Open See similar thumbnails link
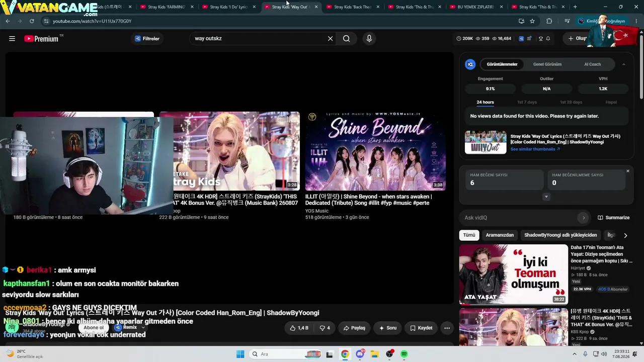The width and height of the screenshot is (644, 362). click(x=535, y=149)
